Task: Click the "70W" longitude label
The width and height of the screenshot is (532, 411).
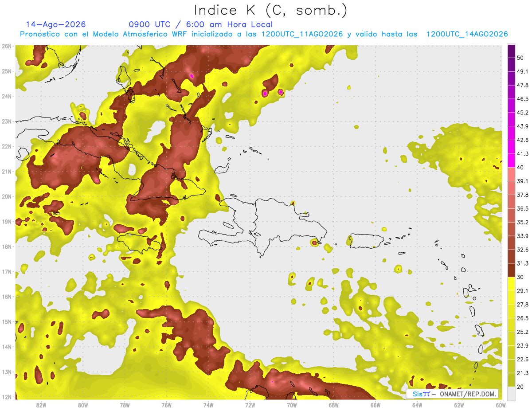Action: [292, 405]
